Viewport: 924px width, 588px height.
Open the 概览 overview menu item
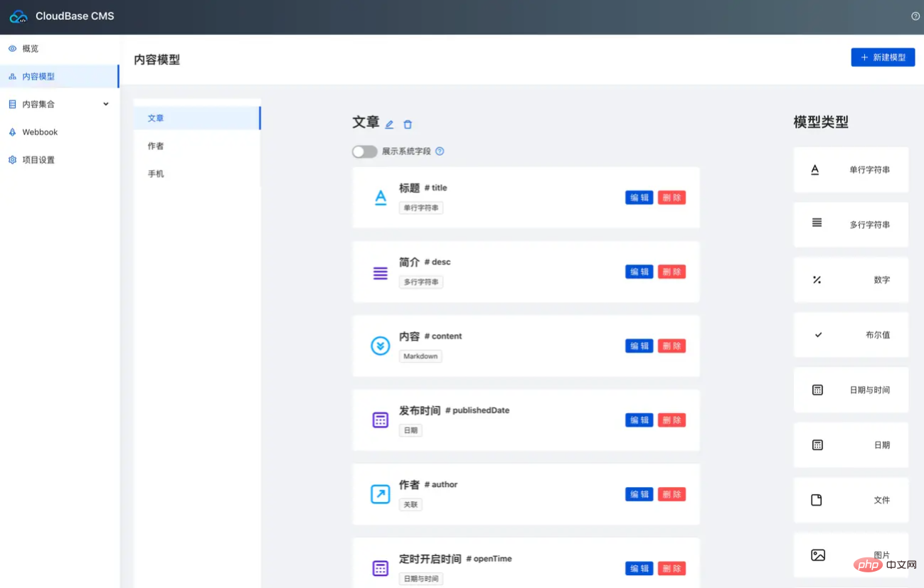(x=31, y=49)
